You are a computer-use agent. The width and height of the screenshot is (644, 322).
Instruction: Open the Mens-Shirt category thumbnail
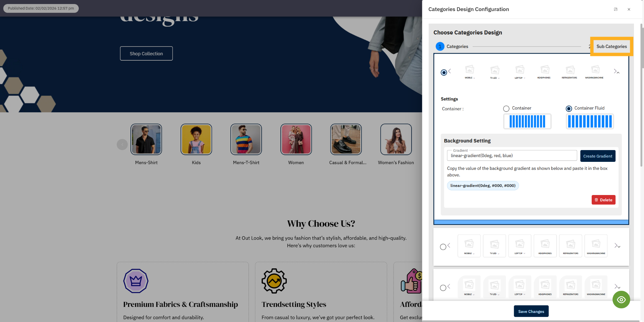(146, 139)
